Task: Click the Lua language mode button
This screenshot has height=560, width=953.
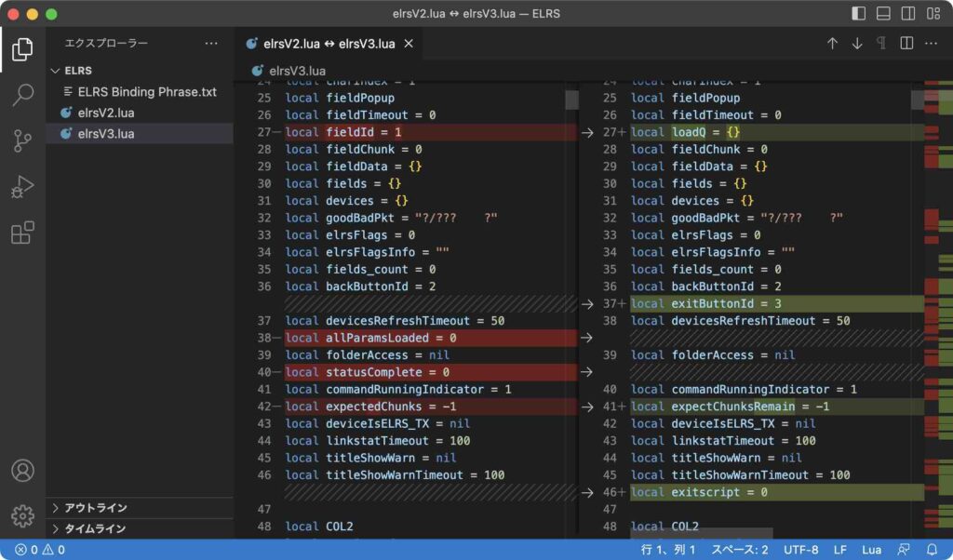Action: click(x=871, y=550)
